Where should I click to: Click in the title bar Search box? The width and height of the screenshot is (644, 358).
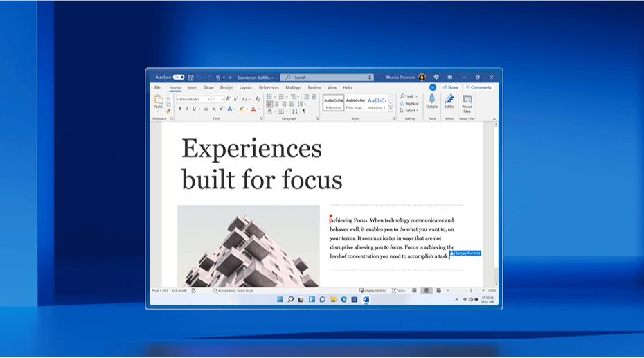(327, 78)
